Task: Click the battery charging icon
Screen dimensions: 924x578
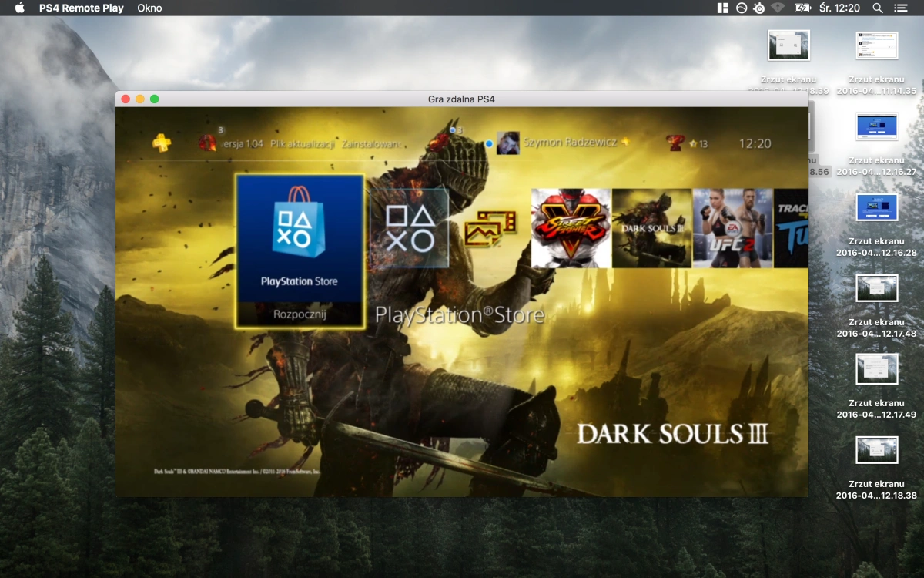Action: tap(802, 8)
